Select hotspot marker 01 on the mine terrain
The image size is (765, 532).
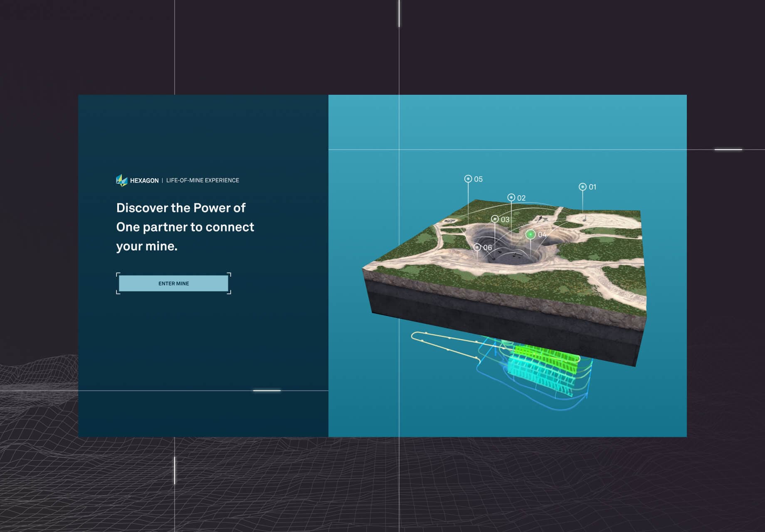(x=584, y=187)
